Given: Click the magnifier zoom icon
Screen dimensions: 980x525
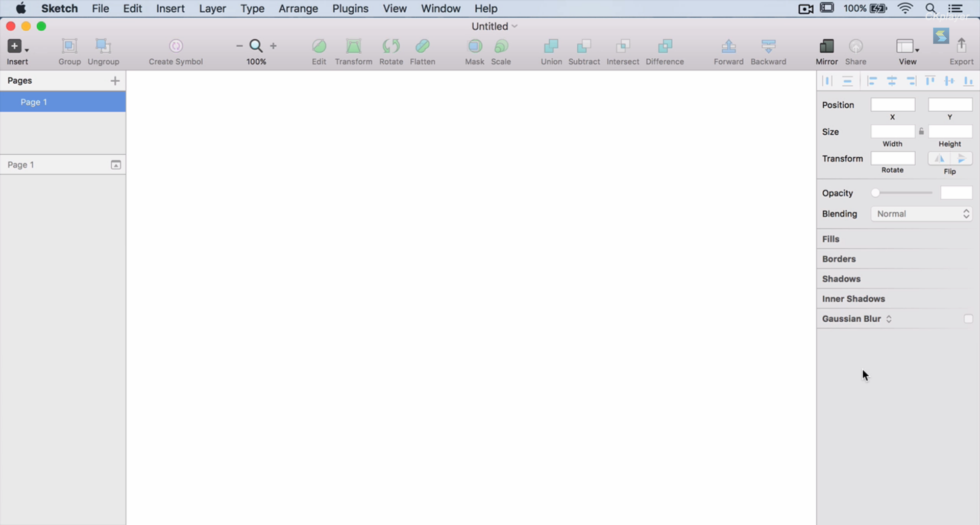Looking at the screenshot, I should click(x=256, y=46).
